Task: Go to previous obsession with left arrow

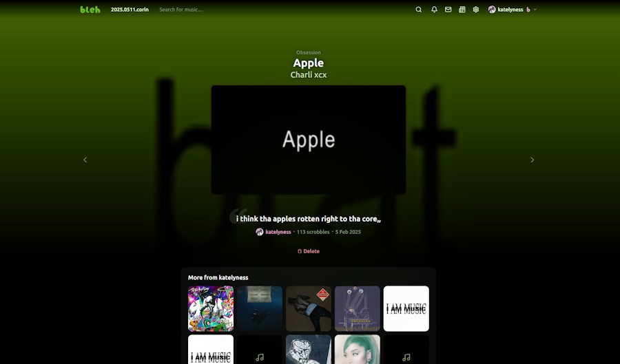Action: coord(85,160)
